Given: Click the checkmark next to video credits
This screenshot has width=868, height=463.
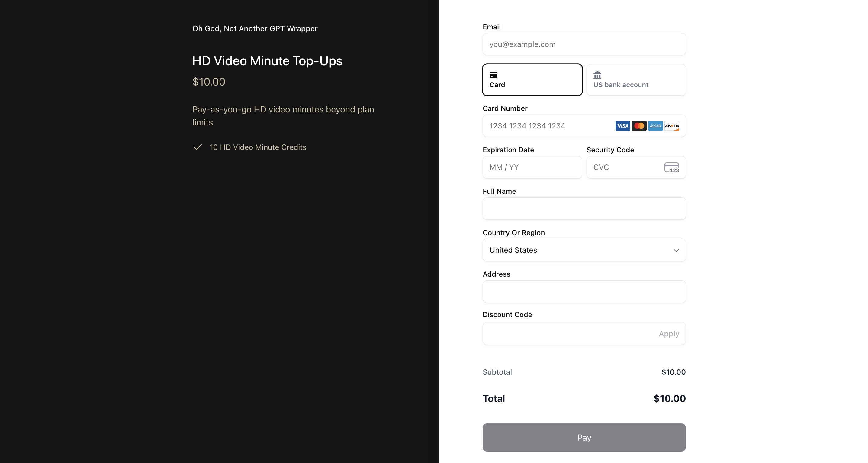Looking at the screenshot, I should [198, 147].
